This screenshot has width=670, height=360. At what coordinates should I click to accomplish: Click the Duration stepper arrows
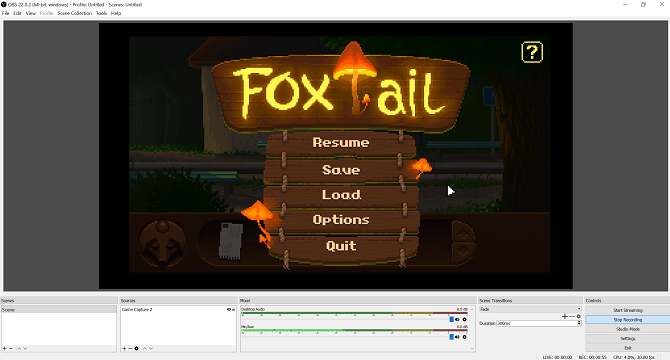point(579,323)
